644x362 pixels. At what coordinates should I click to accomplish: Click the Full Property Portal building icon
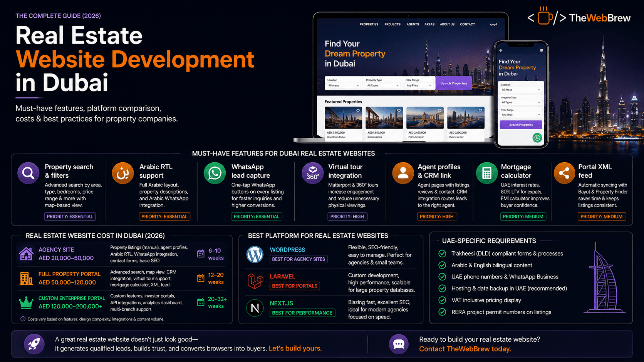pyautogui.click(x=26, y=278)
